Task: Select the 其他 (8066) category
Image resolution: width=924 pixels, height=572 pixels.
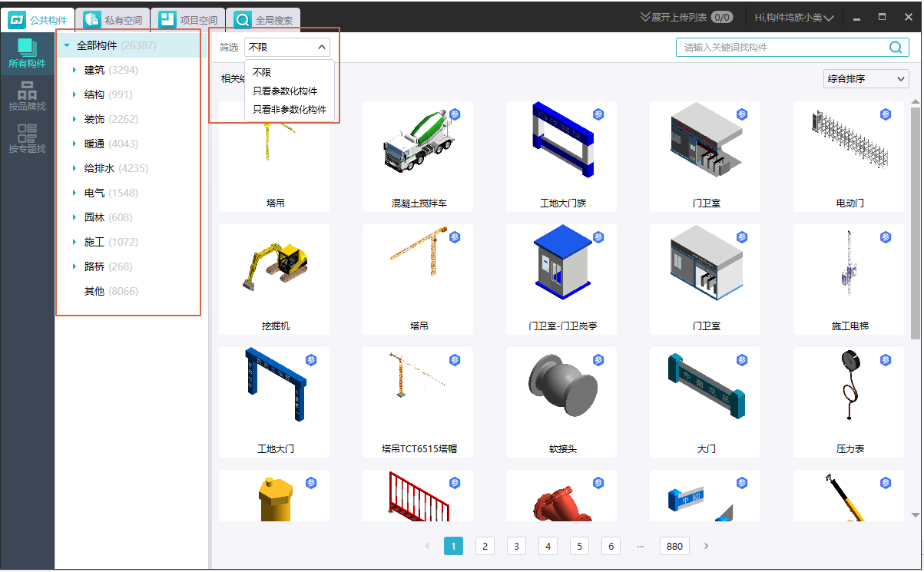Action: pos(111,291)
